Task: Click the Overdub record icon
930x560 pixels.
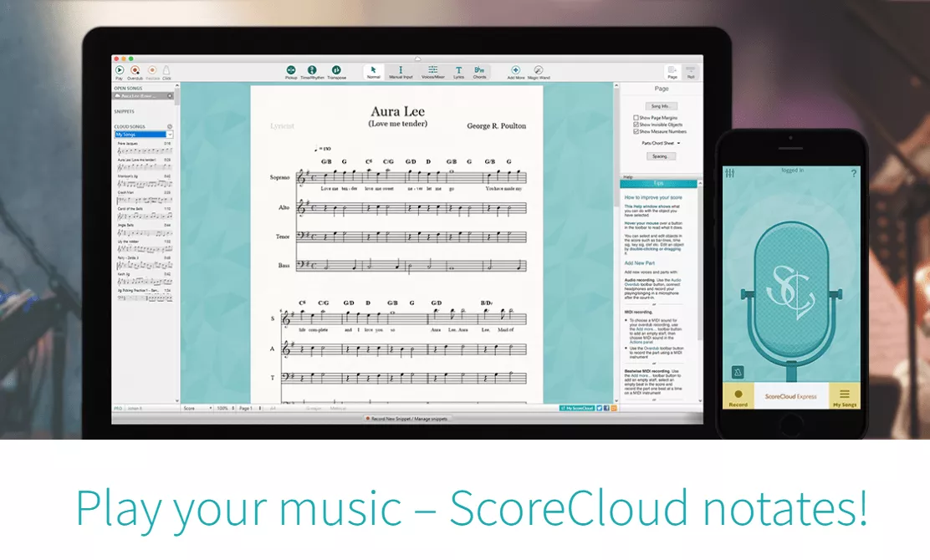Action: tap(135, 70)
